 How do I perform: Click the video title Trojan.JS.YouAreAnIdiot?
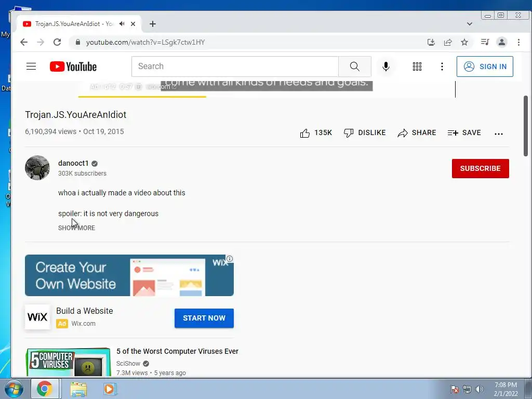[x=76, y=115]
